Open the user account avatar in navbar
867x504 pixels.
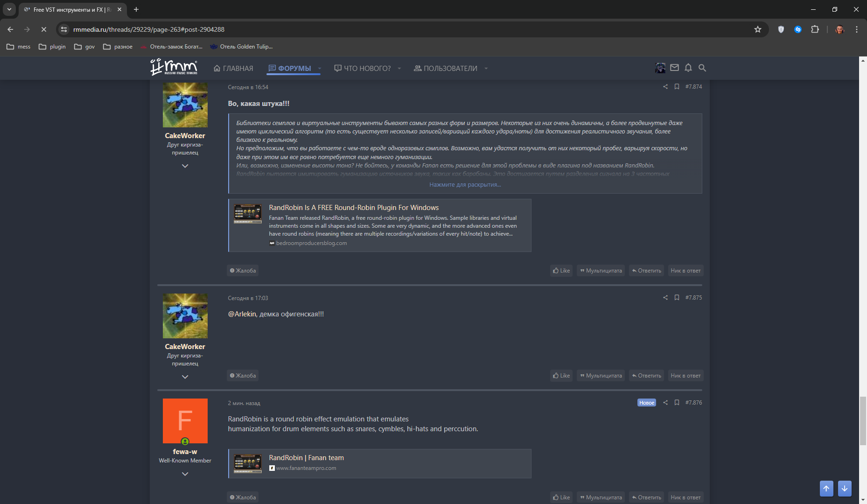(x=660, y=68)
